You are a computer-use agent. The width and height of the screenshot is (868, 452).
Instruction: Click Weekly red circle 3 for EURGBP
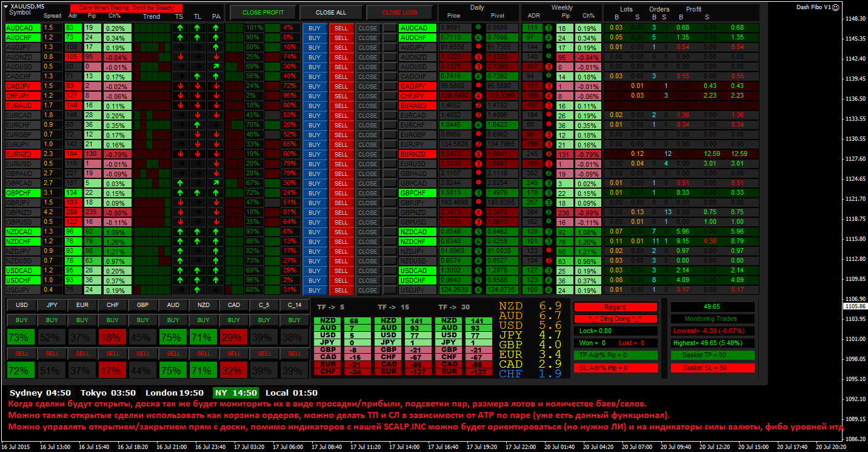pos(548,135)
